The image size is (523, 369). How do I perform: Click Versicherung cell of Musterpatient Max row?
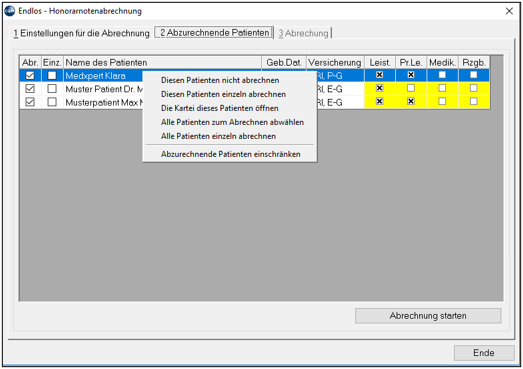341,102
